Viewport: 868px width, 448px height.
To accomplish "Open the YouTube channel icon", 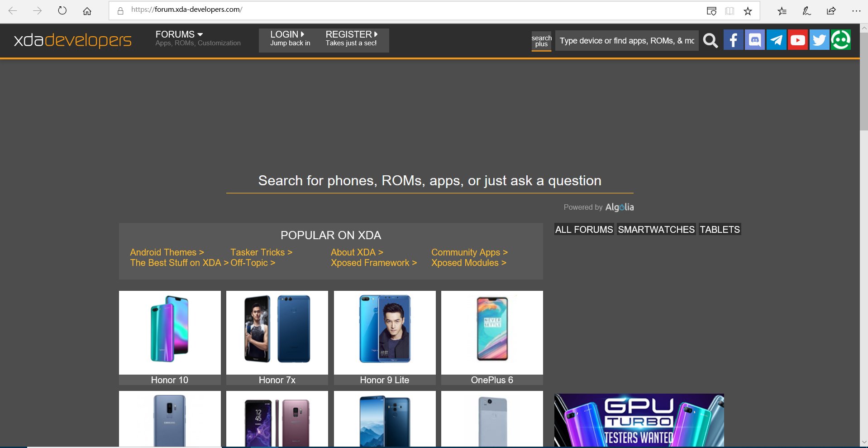I will tap(797, 40).
